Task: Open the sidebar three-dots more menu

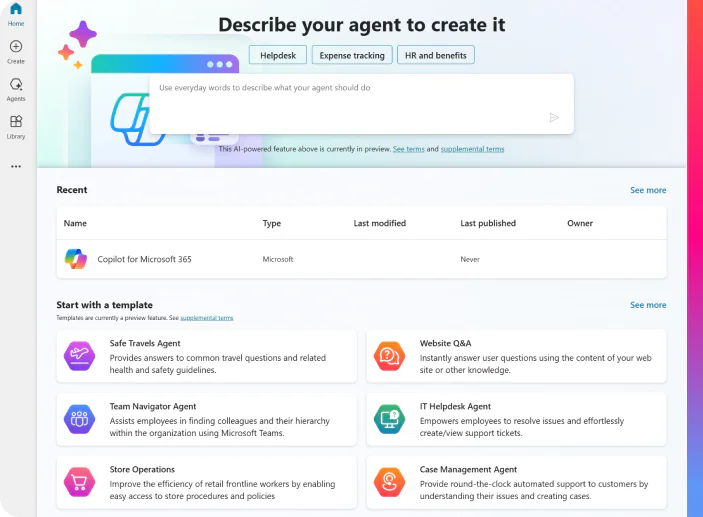Action: [16, 166]
